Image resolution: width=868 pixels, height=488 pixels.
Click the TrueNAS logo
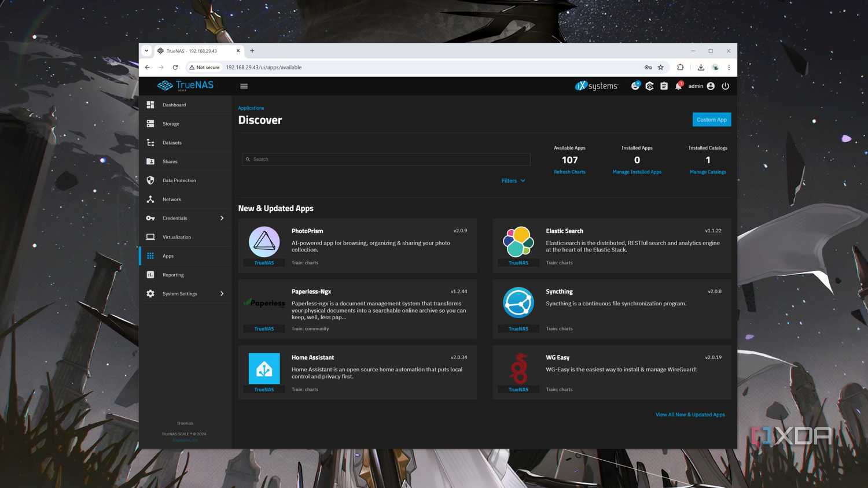click(x=186, y=86)
